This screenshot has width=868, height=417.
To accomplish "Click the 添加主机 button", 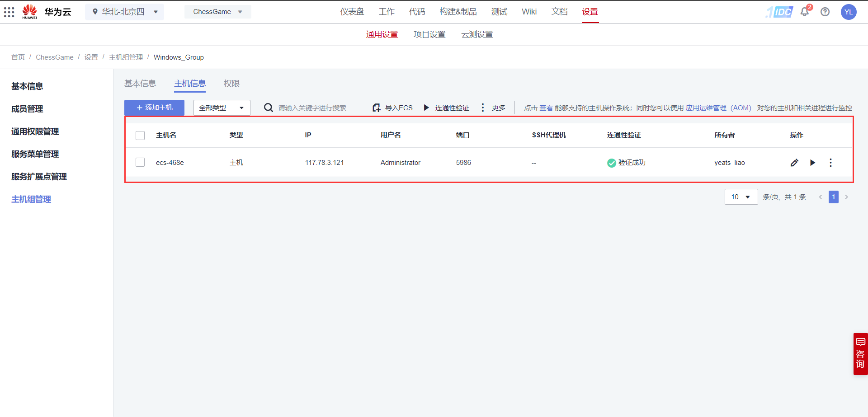I will 154,108.
